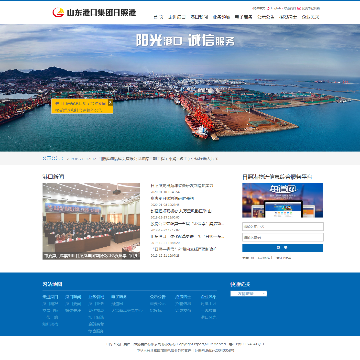Open the yellow notice box message
Viewport: 360px width, 360px height.
82,106
